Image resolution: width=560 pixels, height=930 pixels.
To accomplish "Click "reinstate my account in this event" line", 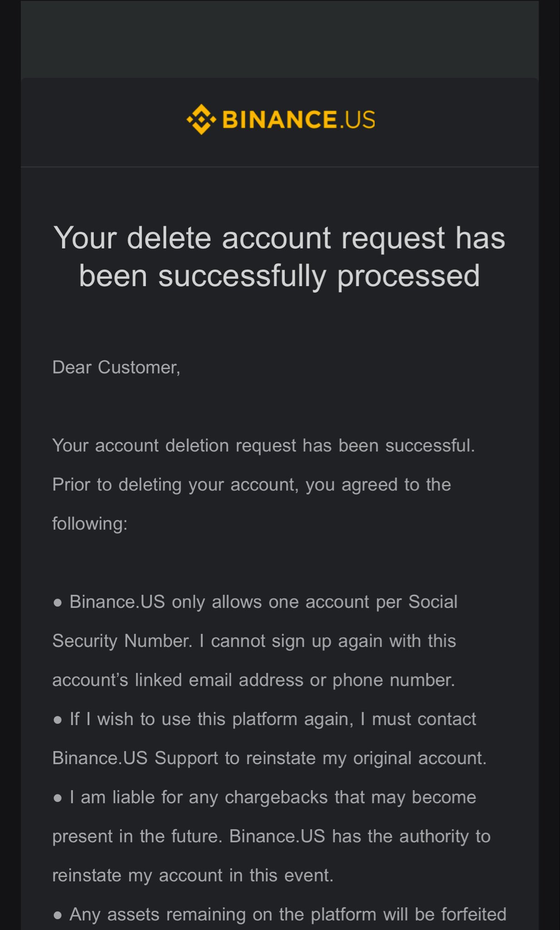I will 193,875.
